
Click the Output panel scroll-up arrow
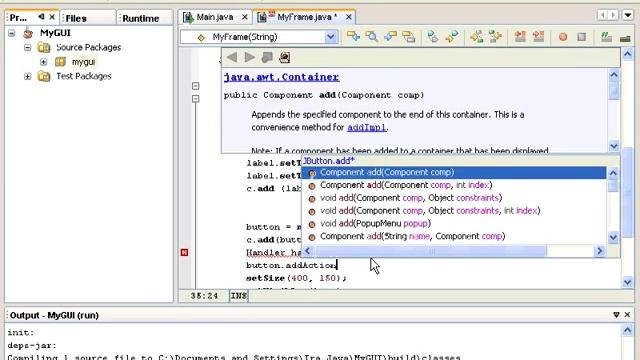pos(628,330)
